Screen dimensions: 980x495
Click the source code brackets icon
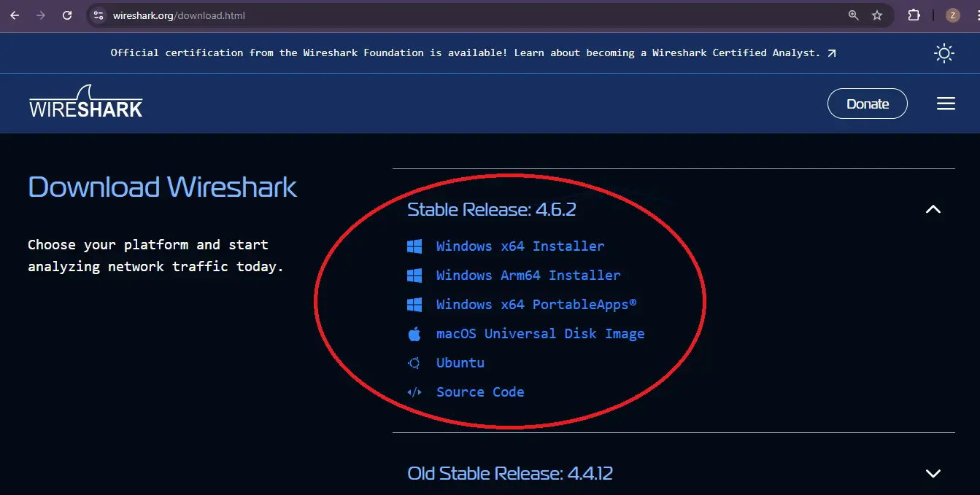pyautogui.click(x=414, y=392)
